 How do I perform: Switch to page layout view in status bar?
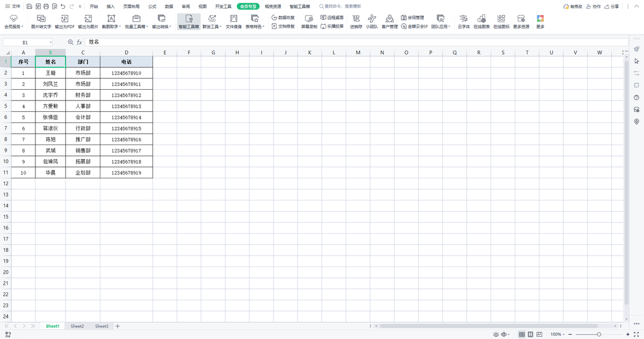click(531, 334)
